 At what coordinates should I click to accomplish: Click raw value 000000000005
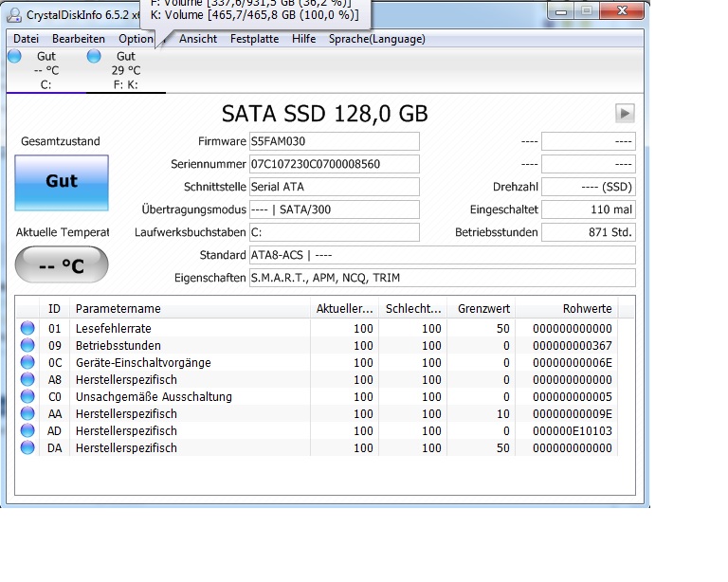(x=572, y=397)
